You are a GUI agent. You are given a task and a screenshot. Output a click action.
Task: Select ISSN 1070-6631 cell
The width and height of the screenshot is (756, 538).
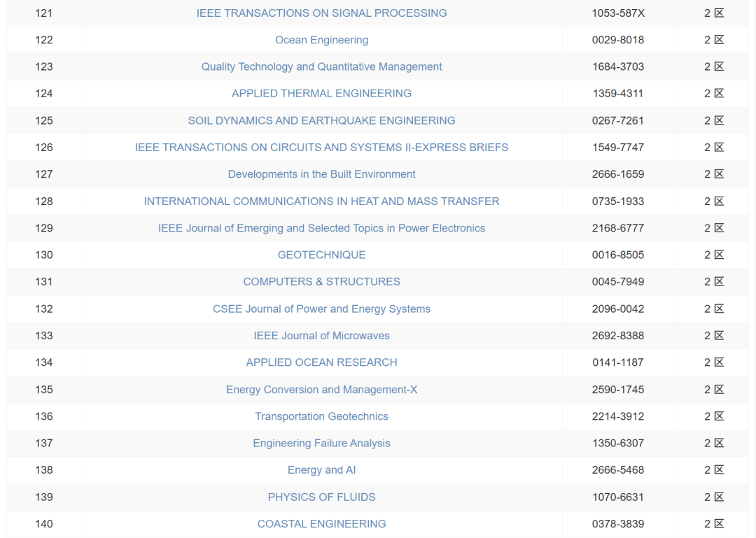[618, 497]
